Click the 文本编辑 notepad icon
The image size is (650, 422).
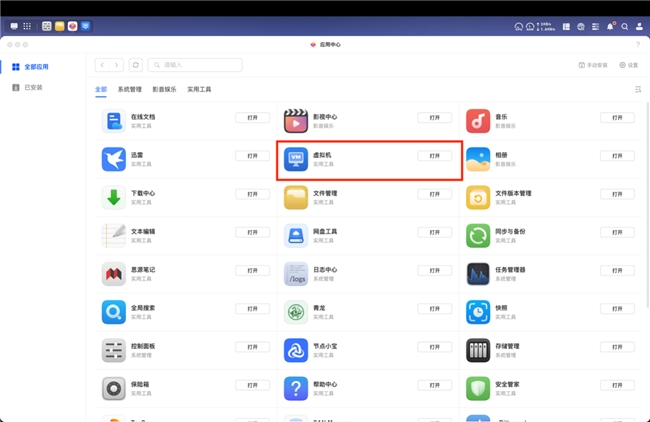[x=114, y=235]
